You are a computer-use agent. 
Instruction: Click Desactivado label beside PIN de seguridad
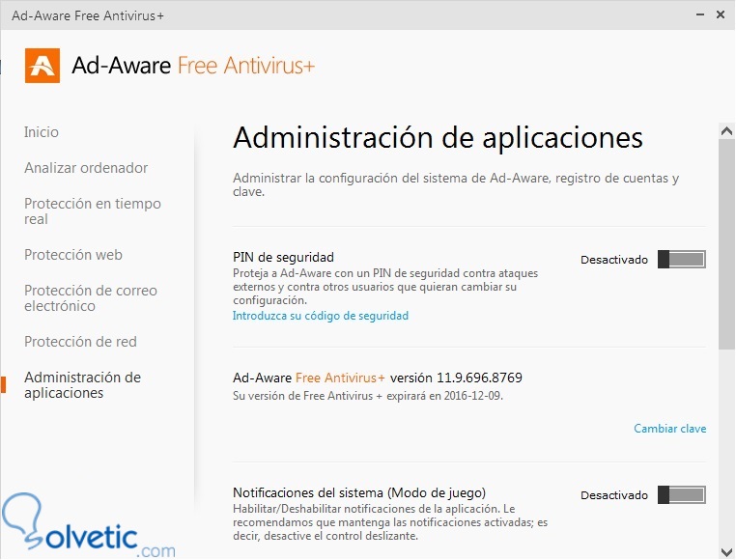point(614,260)
